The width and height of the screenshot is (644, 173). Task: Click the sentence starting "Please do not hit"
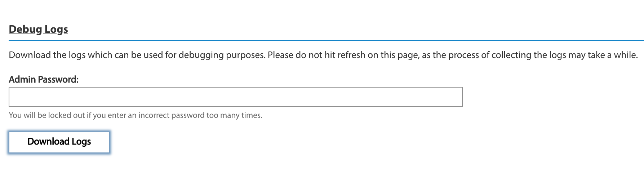click(453, 55)
